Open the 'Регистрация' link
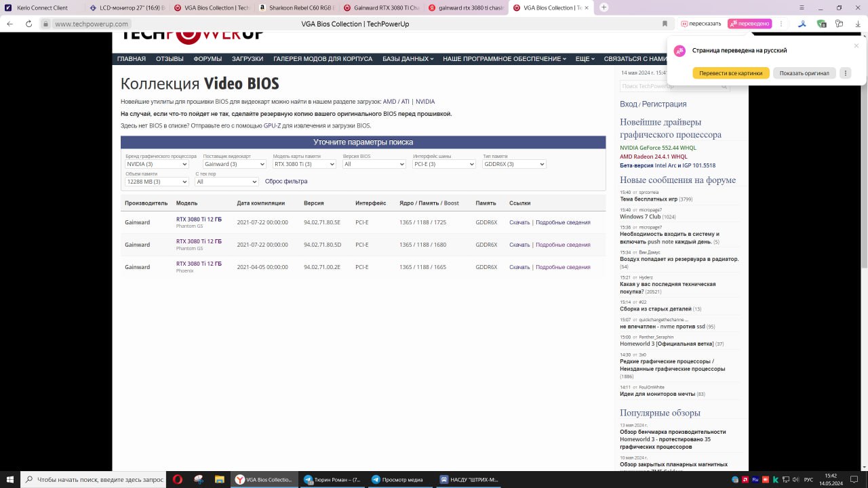The image size is (868, 488). point(665,104)
